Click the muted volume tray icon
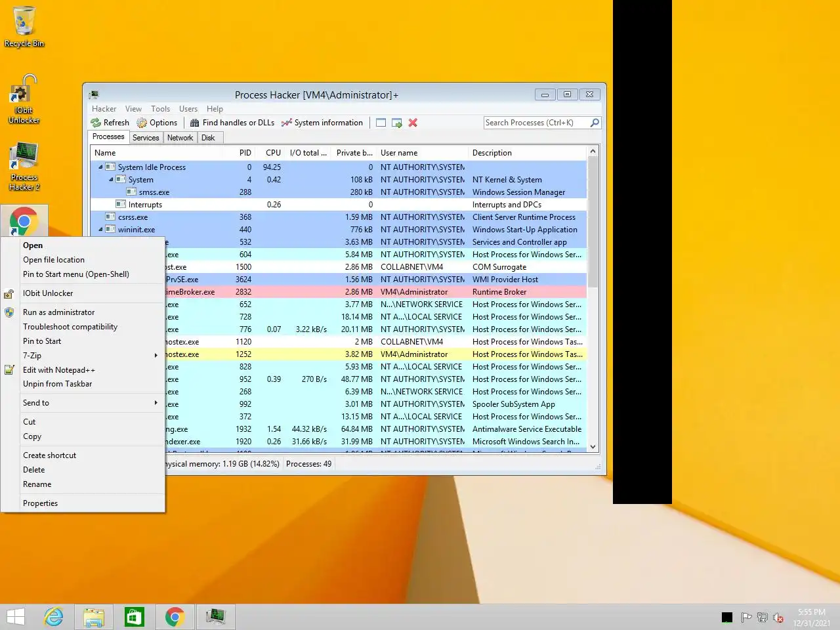Screen dimensions: 840x630 point(778,618)
